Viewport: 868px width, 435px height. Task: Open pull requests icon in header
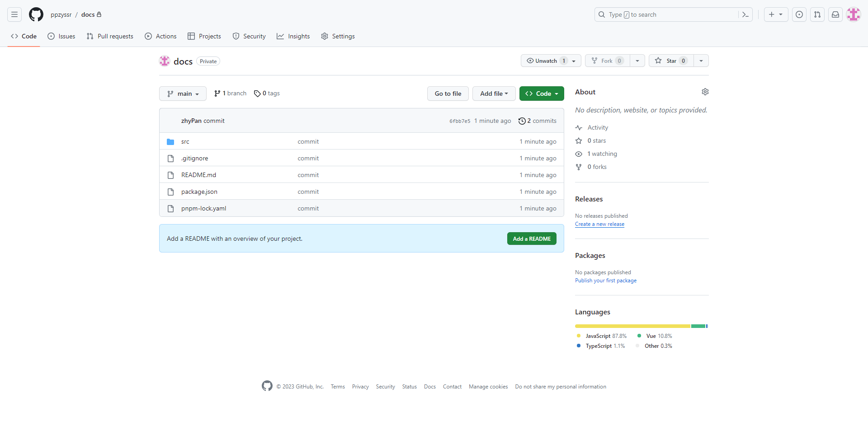click(817, 14)
